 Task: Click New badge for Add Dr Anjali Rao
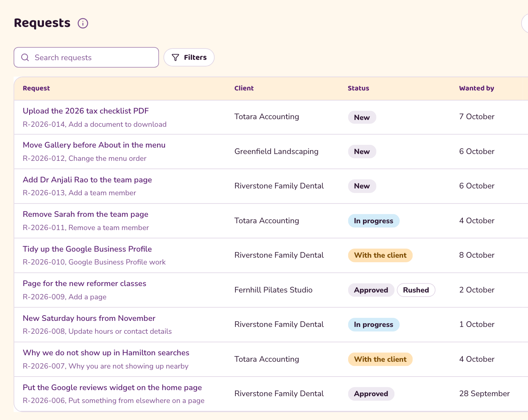click(x=362, y=186)
